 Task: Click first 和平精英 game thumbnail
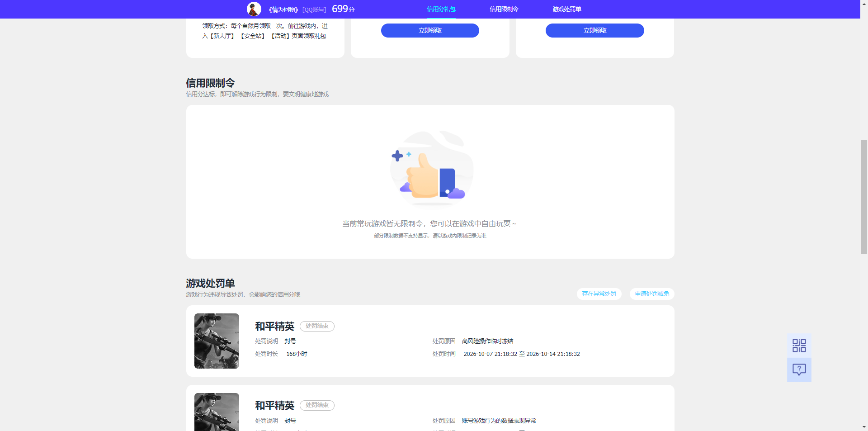[217, 341]
